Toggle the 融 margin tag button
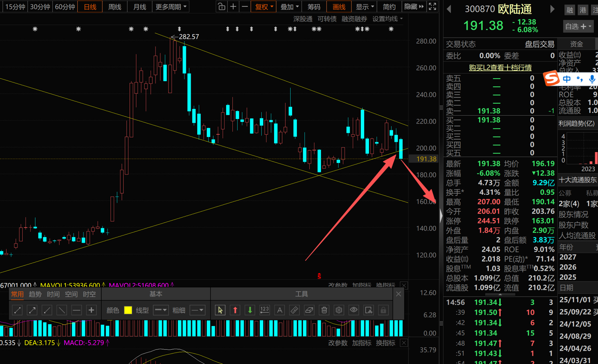 pos(570,9)
